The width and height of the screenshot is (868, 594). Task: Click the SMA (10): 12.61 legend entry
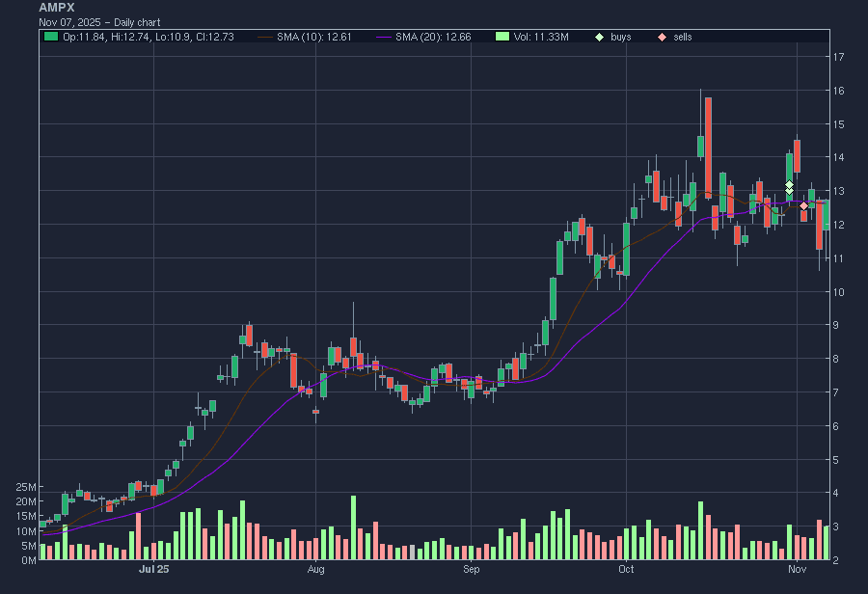click(x=305, y=37)
